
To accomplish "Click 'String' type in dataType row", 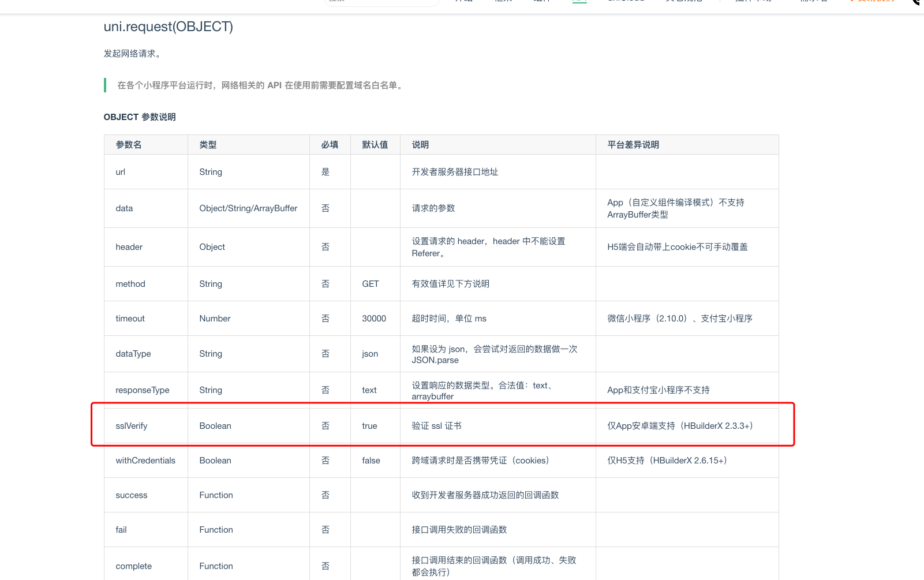I will (x=211, y=354).
